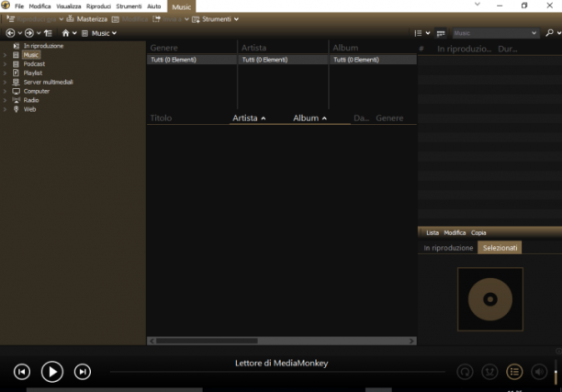Screen dimensions: 562x392
Task: Expand the Server multimediali node arrow
Action: (5, 82)
